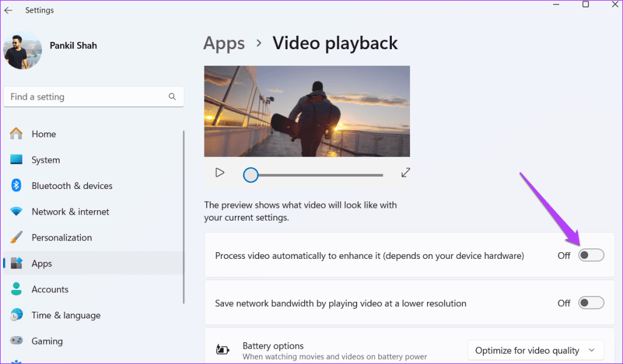
Task: Click the Accounts person icon
Action: [x=16, y=289]
